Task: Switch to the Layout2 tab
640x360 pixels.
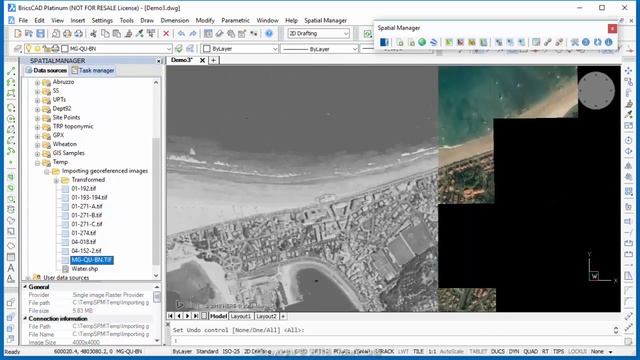Action: pyautogui.click(x=266, y=316)
